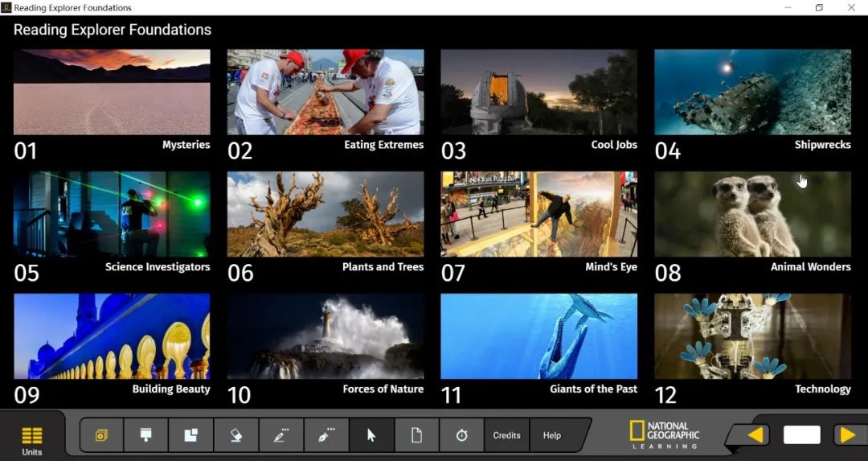Open Unit 04 Shipwrecks thumbnail
This screenshot has width=868, height=461.
click(x=753, y=92)
